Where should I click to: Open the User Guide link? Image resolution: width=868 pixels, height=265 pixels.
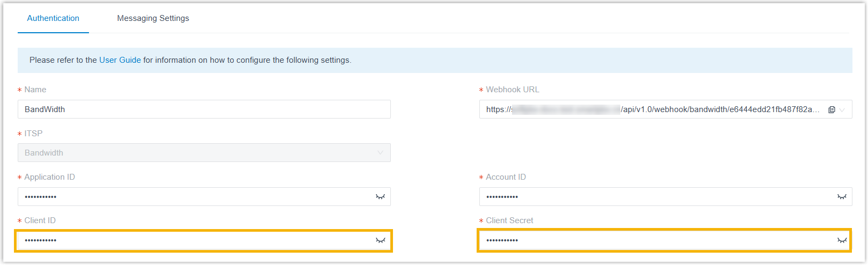120,60
